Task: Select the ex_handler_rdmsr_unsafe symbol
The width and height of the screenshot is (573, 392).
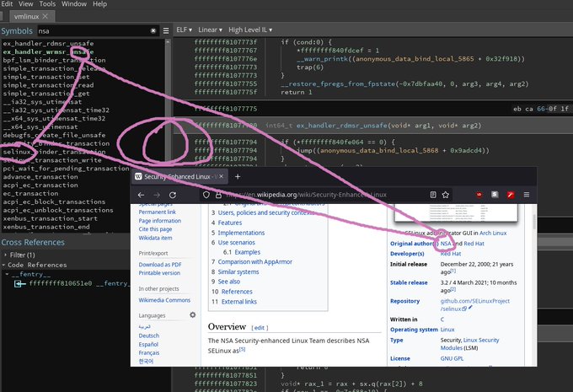Action: pos(48,43)
